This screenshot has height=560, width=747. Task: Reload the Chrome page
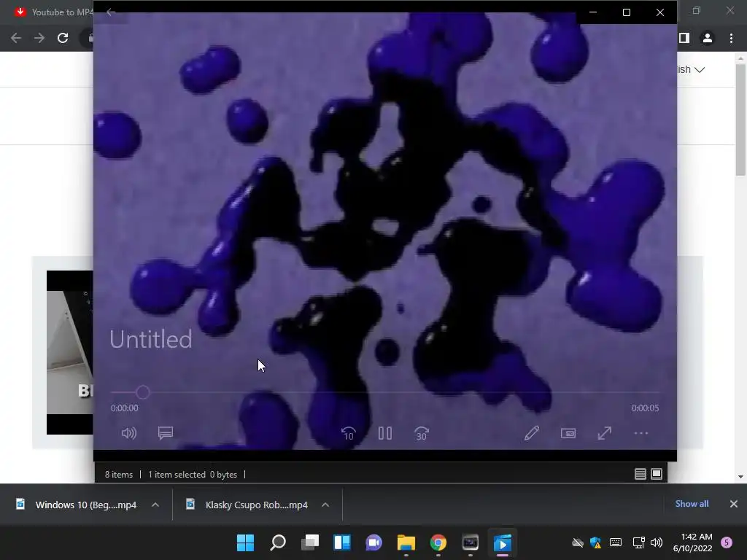63,38
